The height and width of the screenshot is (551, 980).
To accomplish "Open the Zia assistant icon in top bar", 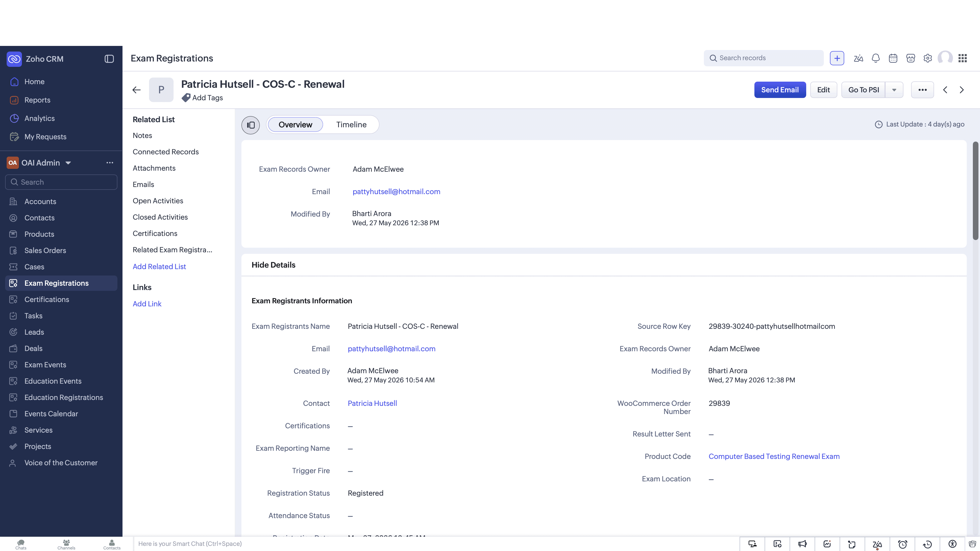I will tap(858, 58).
